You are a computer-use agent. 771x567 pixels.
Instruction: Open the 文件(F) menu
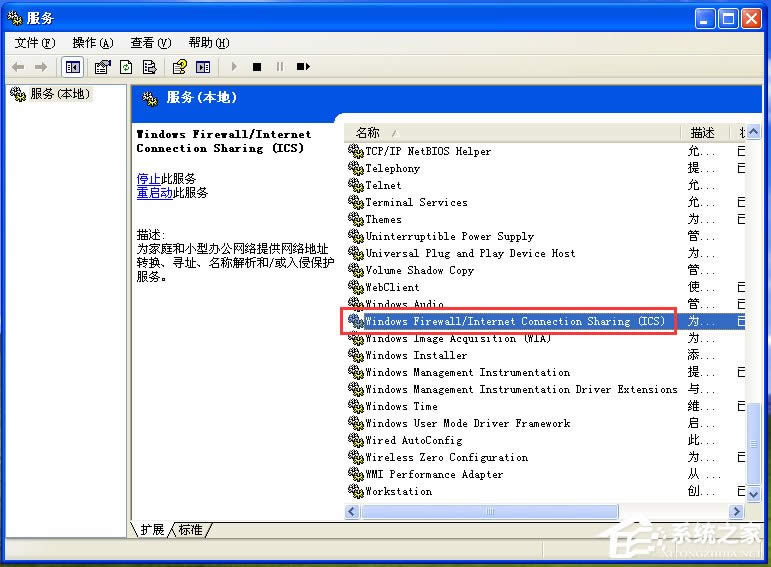(34, 43)
